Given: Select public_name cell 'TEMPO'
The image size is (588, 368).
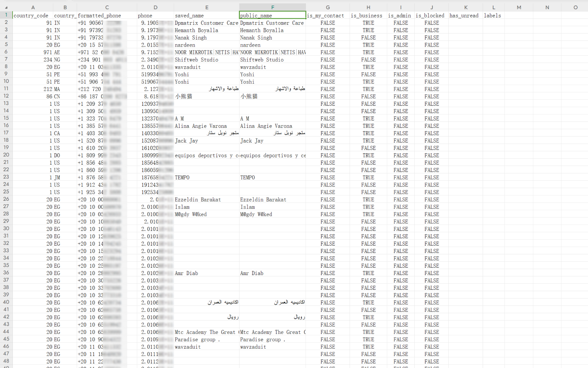Looking at the screenshot, I should coord(272,178).
